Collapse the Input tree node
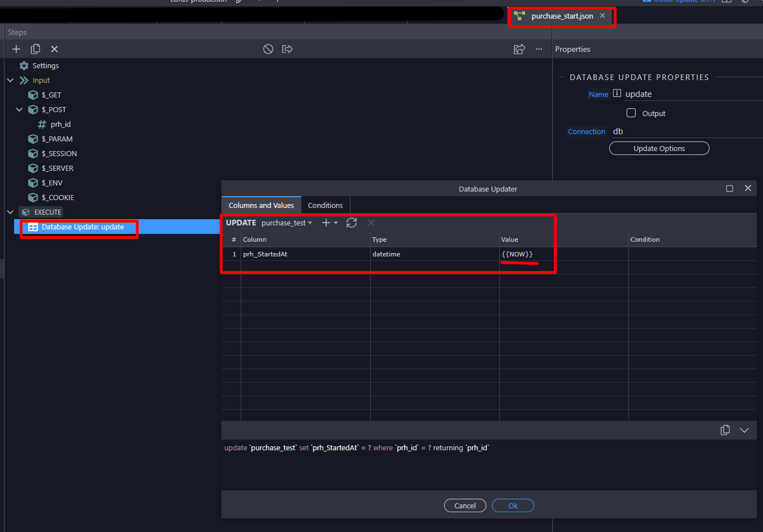The width and height of the screenshot is (763, 532). tap(10, 81)
